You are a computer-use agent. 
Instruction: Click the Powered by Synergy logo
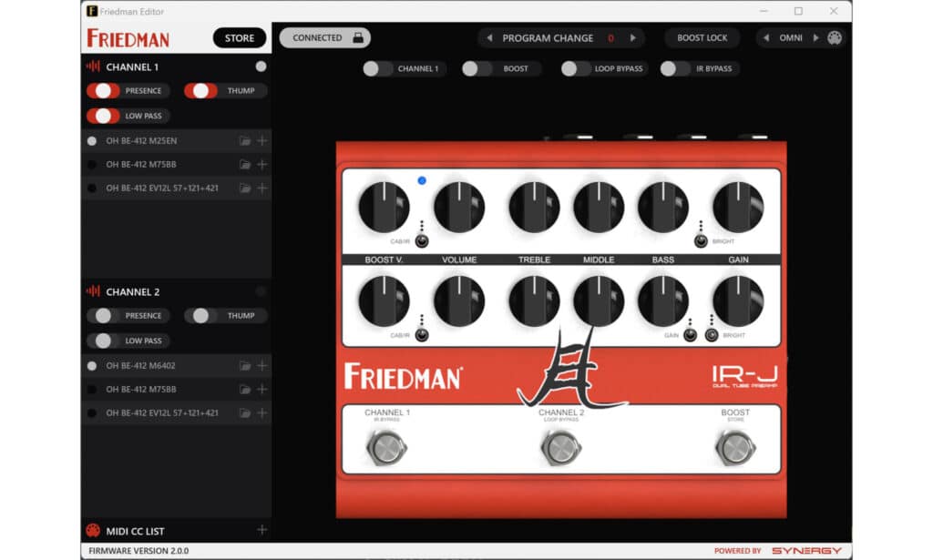778,551
